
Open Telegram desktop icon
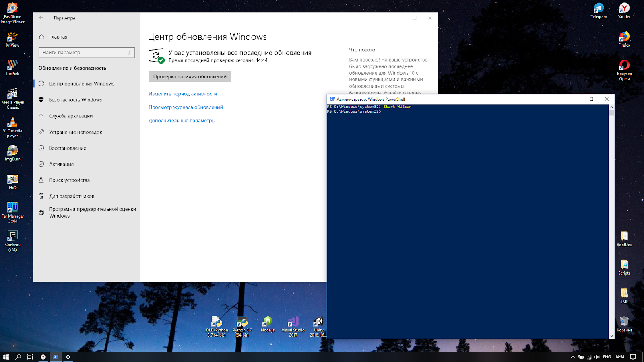click(599, 11)
